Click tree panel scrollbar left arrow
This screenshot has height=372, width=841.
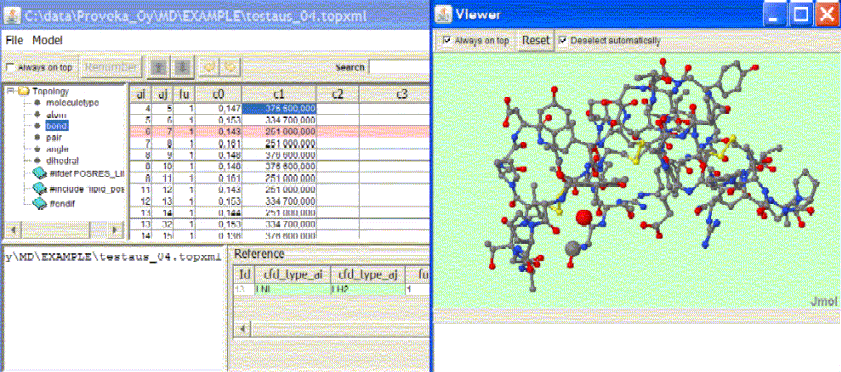(12, 230)
